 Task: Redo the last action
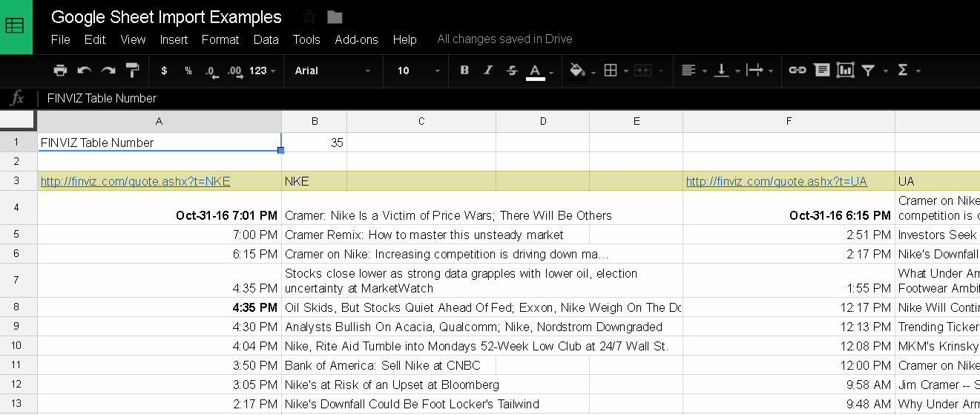tap(108, 71)
